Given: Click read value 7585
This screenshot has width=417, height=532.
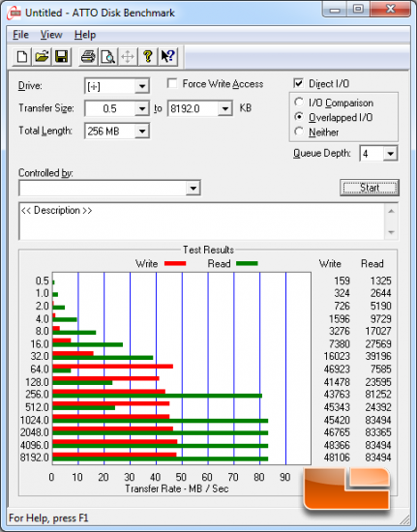Looking at the screenshot, I should tap(380, 369).
